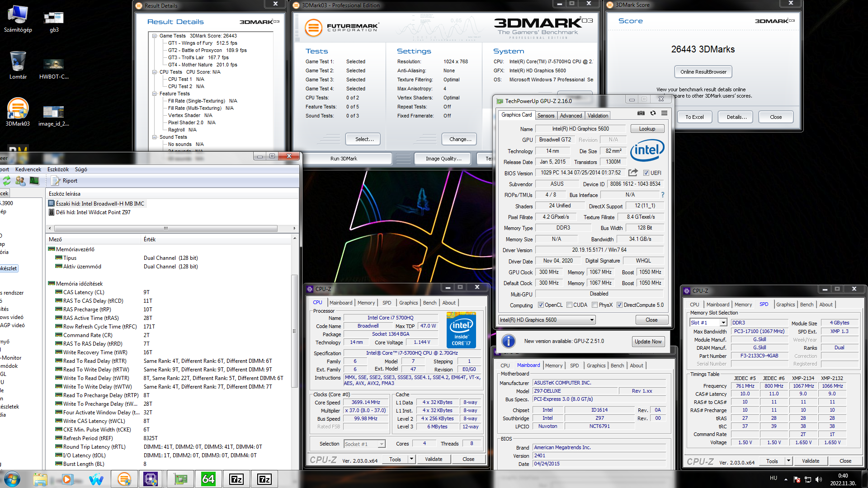
Task: Open the Validation tab in GPU-Z
Action: click(598, 116)
